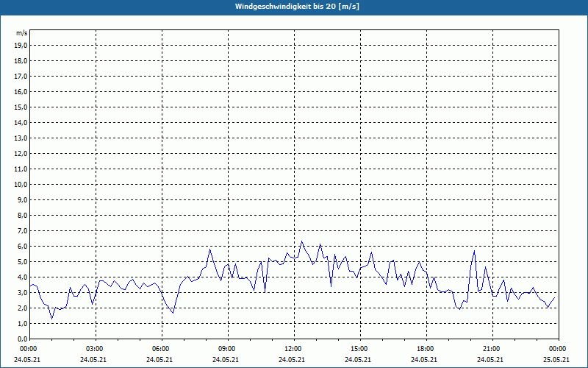Click the '00:00' time label above 25.05.21

tap(558, 349)
